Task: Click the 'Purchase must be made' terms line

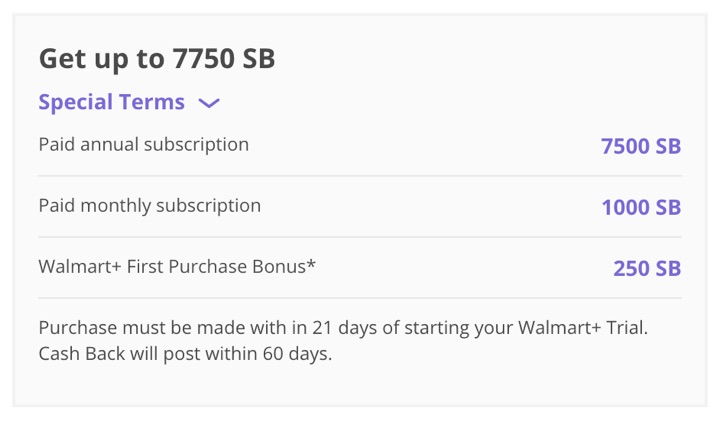Action: [343, 328]
